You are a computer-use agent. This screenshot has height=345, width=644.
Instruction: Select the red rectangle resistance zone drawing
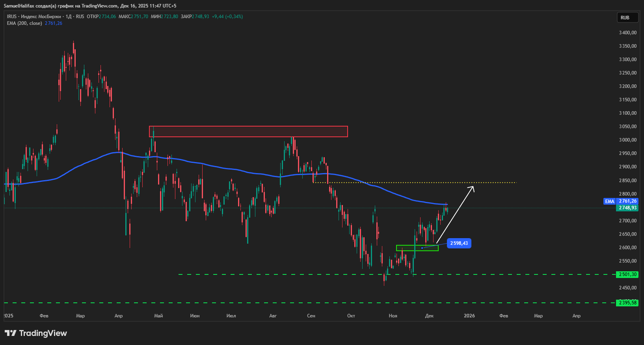pyautogui.click(x=248, y=131)
